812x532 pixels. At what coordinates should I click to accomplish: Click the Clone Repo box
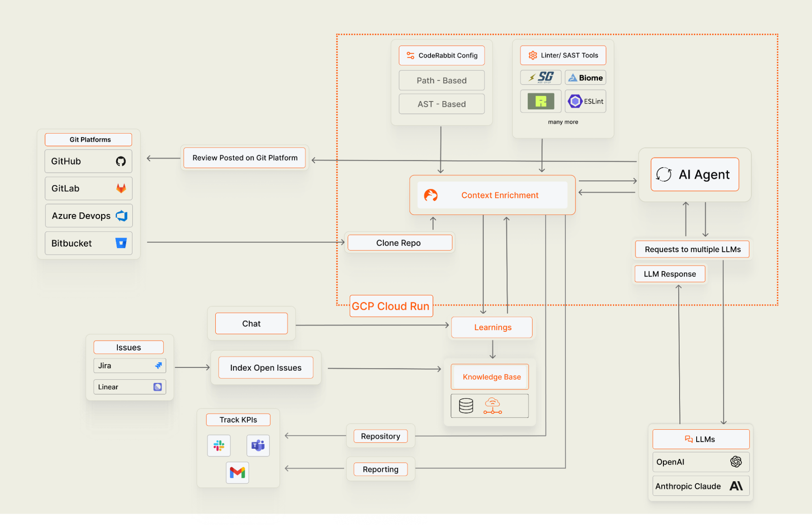(400, 243)
